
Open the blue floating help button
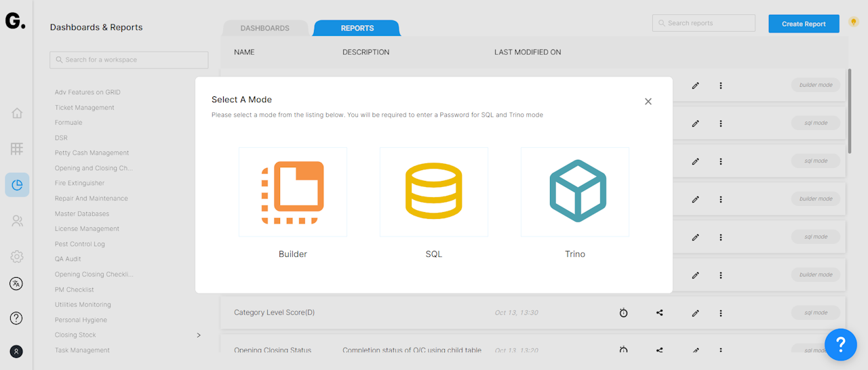tap(841, 345)
